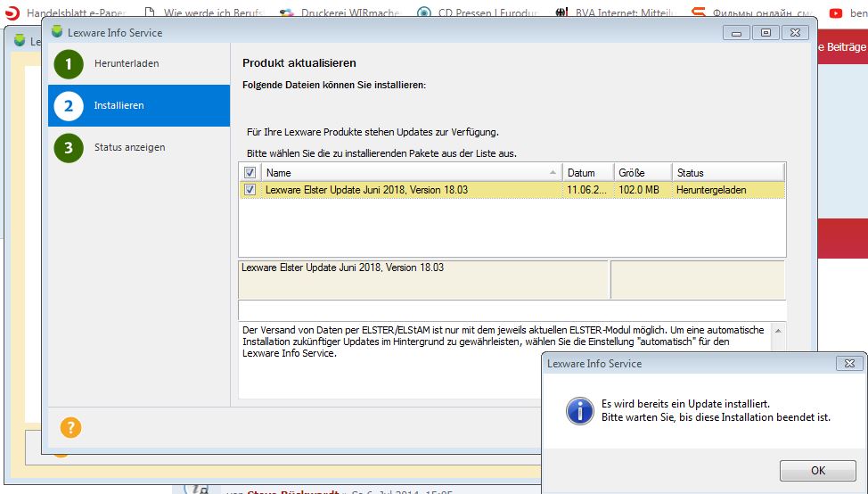Click the Größe column header
868x494 pixels.
click(643, 172)
